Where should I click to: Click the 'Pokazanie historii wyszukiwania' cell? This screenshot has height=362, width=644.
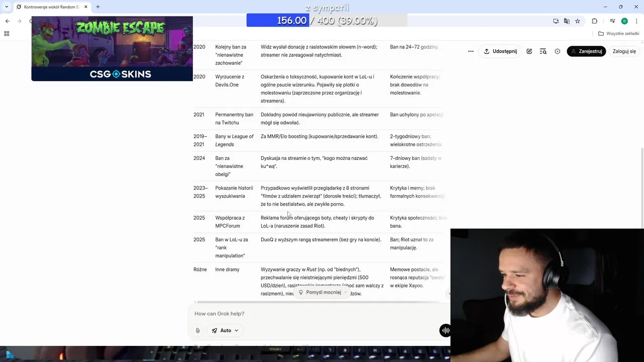[234, 192]
